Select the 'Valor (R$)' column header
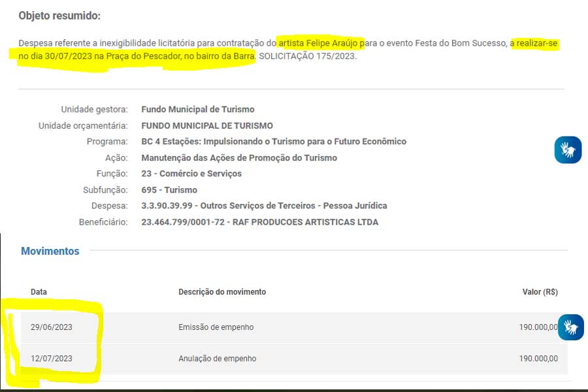The height and width of the screenshot is (392, 588). click(540, 292)
